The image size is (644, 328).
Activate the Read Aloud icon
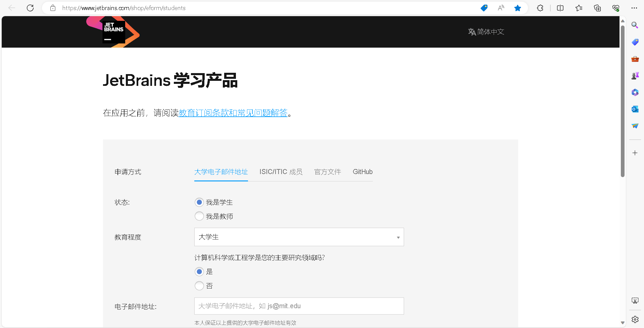[501, 8]
